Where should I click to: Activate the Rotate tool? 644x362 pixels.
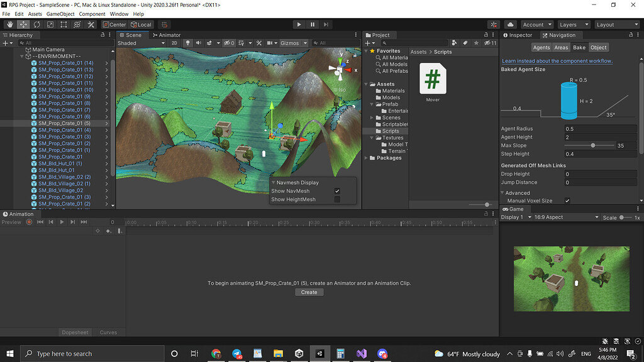(x=36, y=24)
